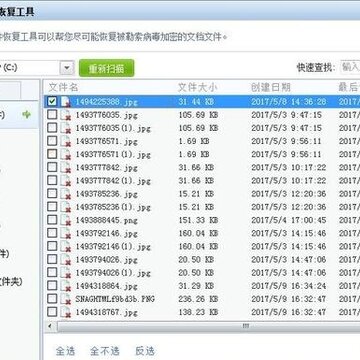Click the horizontal scrollbar thumb

(246, 326)
